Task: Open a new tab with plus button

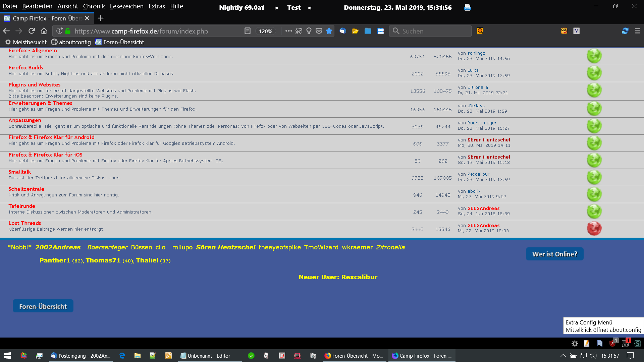Action: pyautogui.click(x=101, y=18)
